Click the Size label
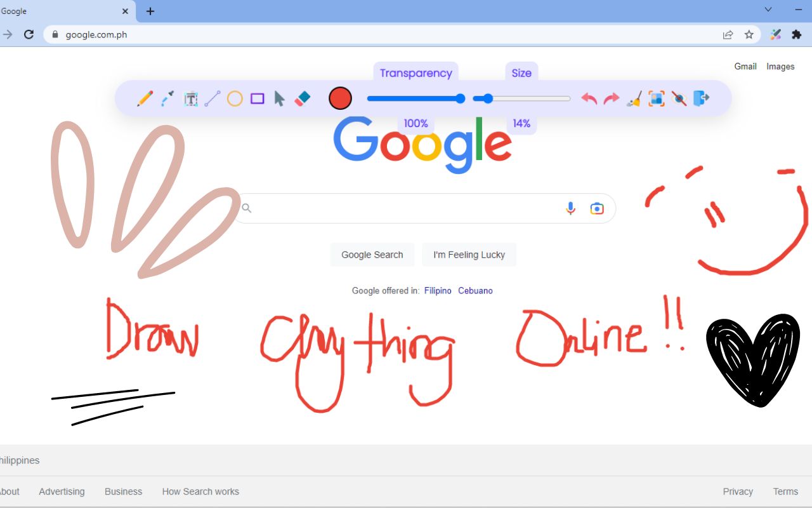 coord(521,73)
